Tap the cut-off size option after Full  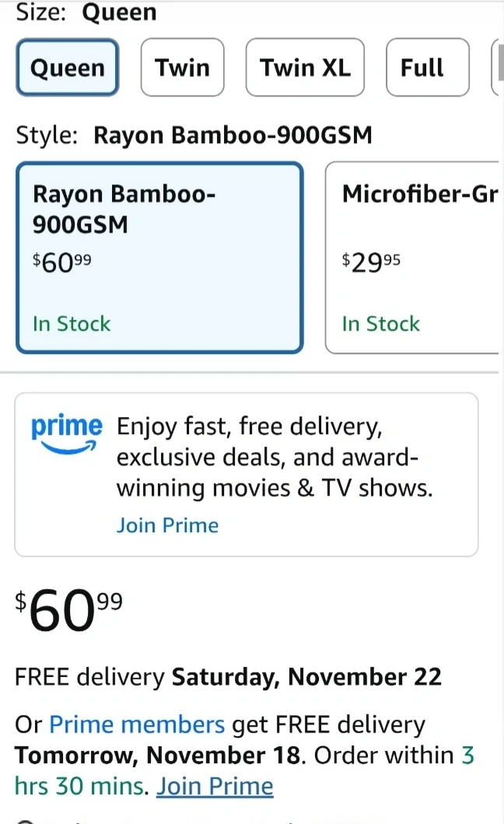coord(498,68)
